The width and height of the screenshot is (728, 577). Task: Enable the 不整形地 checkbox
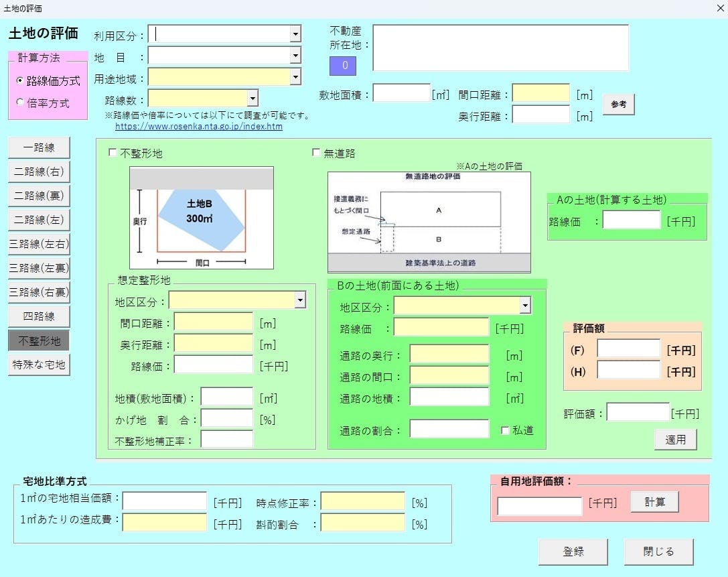[113, 153]
